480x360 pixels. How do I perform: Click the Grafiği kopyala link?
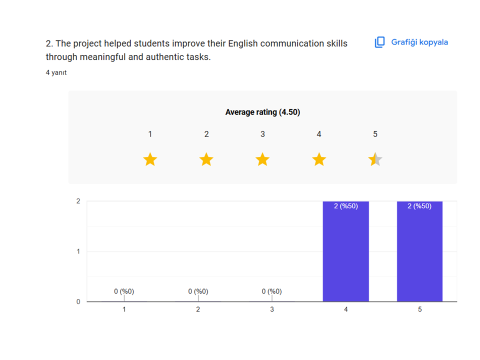[x=419, y=42]
